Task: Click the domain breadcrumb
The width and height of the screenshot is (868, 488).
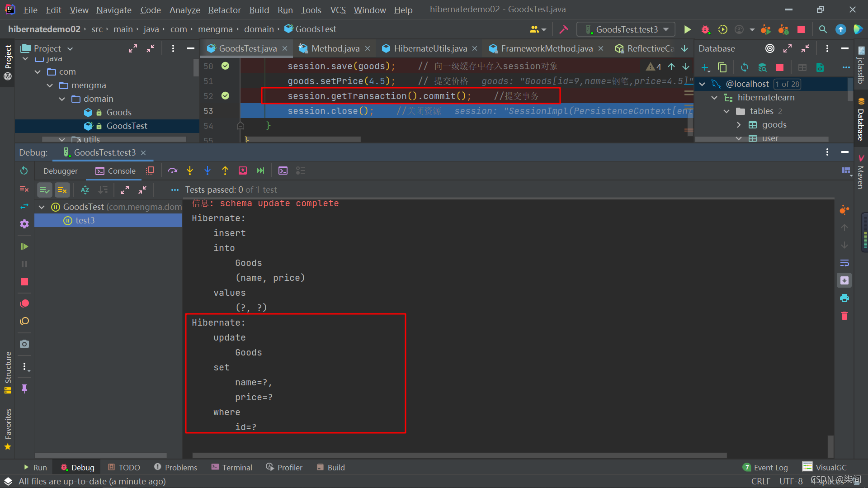Action: tap(259, 29)
